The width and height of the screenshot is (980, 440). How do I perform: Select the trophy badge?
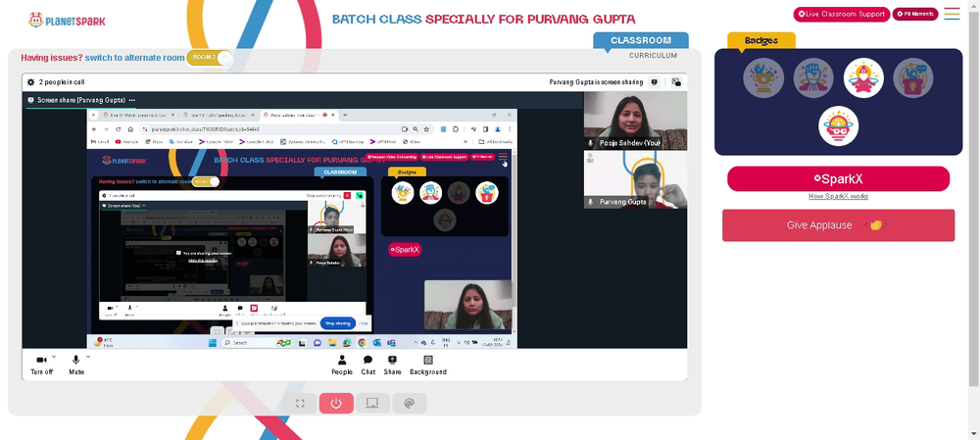[x=763, y=78]
